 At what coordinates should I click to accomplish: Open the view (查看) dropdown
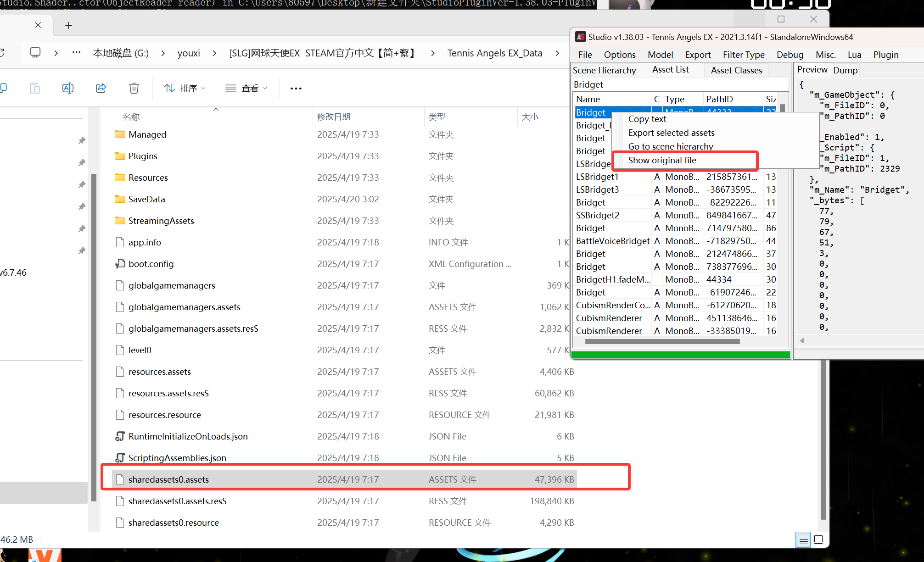pyautogui.click(x=246, y=88)
